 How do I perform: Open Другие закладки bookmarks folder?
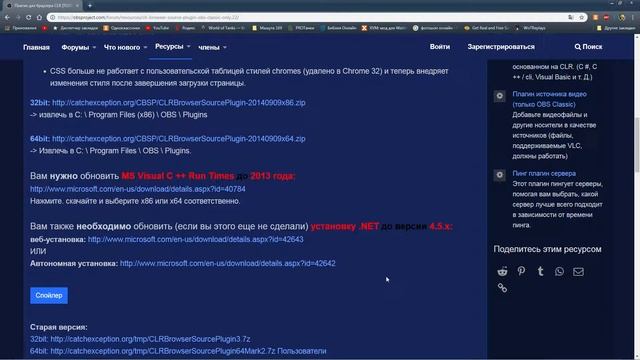616,28
